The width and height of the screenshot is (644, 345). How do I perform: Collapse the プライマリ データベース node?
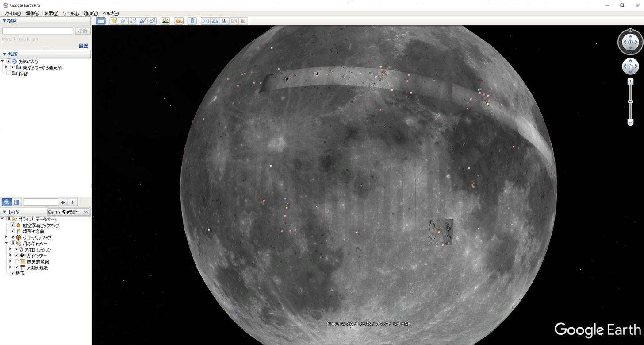[3, 219]
